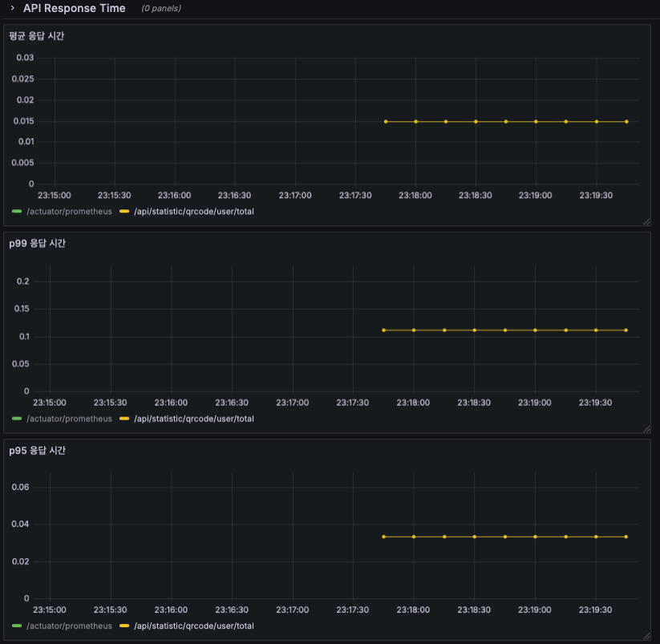
Task: Toggle /api/statistic/qrcode/user/total series in p99 legend
Action: coord(194,419)
